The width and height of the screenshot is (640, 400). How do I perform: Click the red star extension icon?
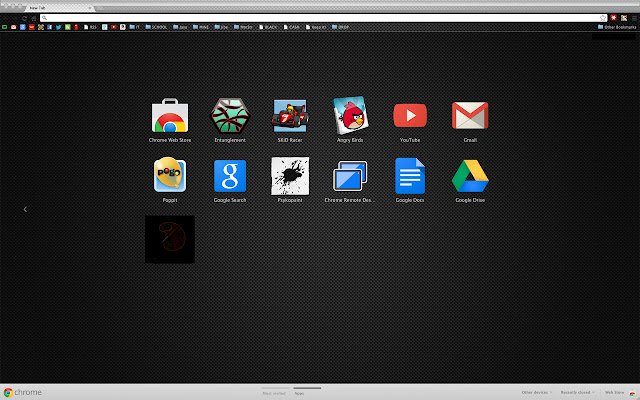(613, 18)
